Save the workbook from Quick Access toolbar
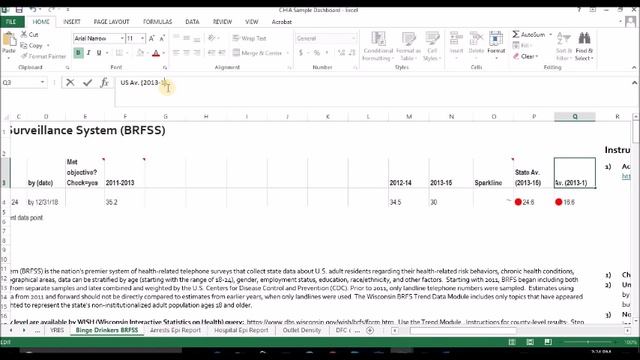Viewport: 640px width, 360px height. pyautogui.click(x=19, y=10)
